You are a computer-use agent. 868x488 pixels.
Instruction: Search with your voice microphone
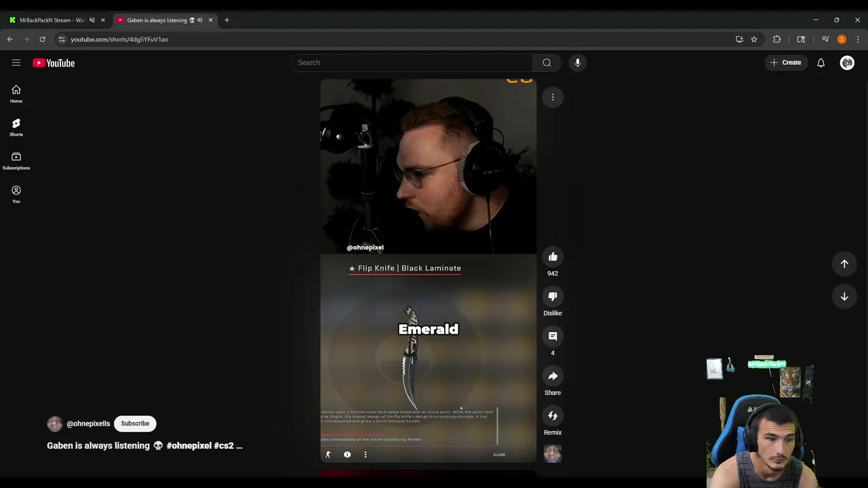(x=578, y=62)
